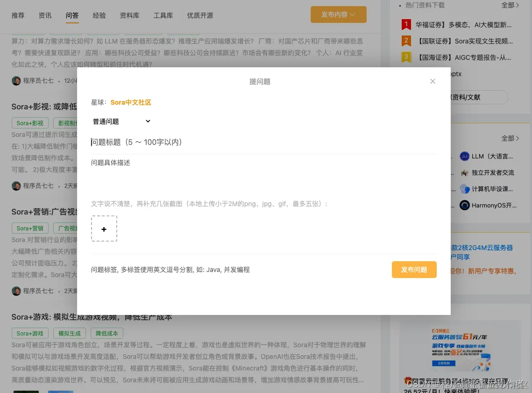Open the 独立开发者交流 community
The height and width of the screenshot is (393, 532).
click(x=493, y=173)
